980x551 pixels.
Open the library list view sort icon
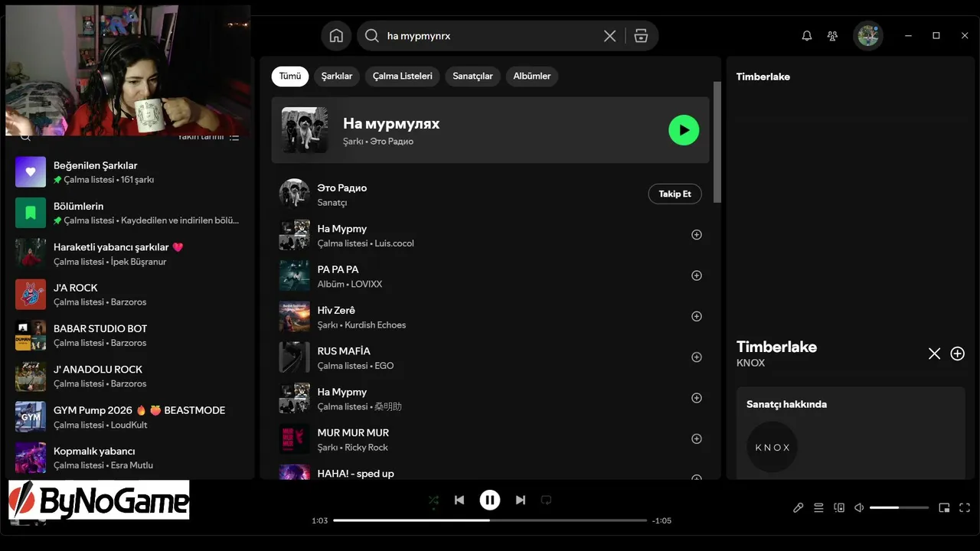click(234, 138)
